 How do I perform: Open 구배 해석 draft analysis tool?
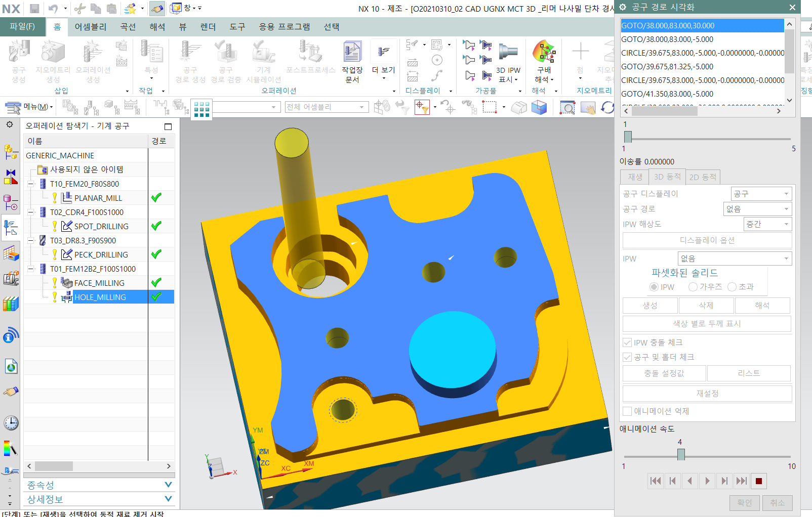tap(544, 62)
